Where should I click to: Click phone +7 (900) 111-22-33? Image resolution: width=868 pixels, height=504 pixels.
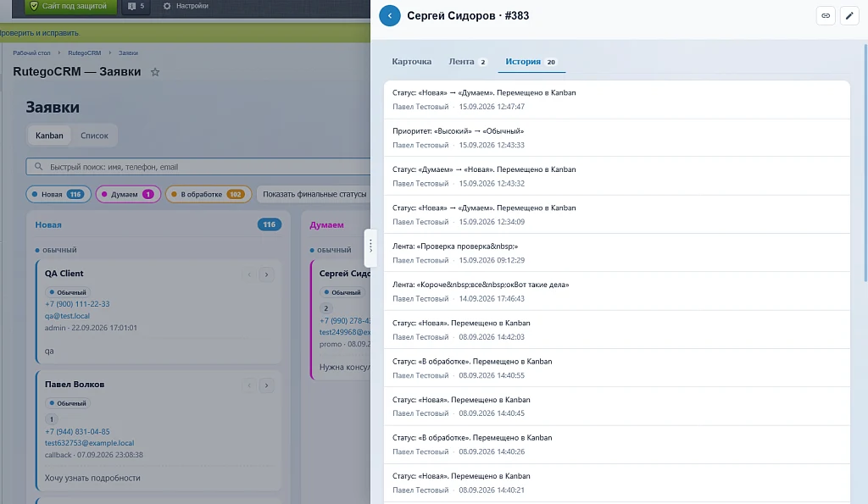77,304
